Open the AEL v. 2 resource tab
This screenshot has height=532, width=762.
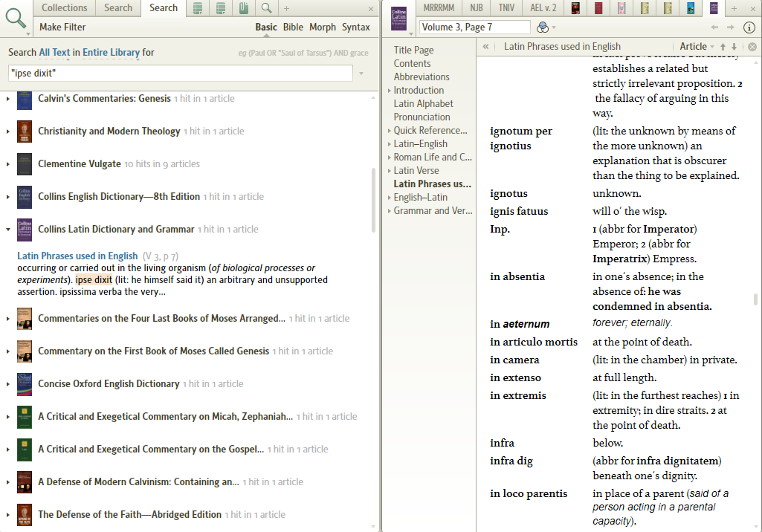pos(543,7)
